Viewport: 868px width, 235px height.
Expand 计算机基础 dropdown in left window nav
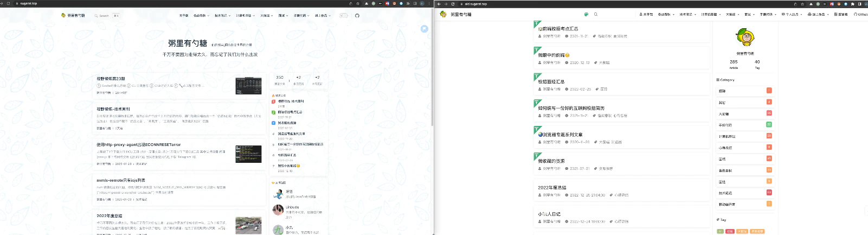245,16
